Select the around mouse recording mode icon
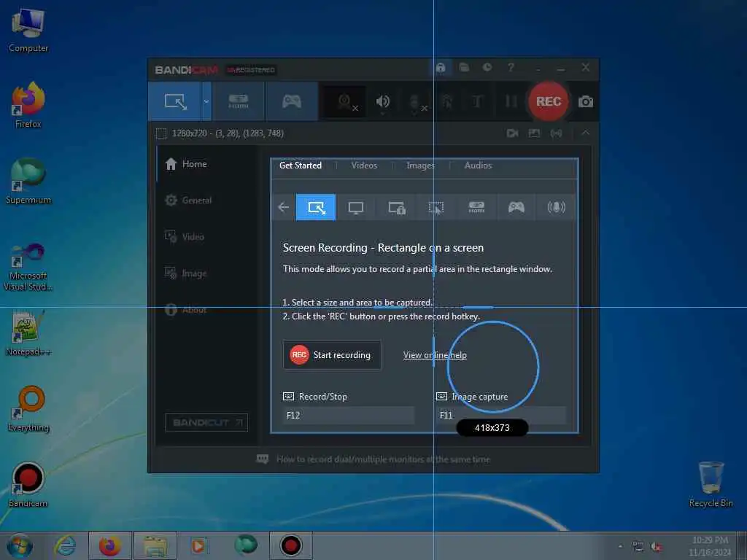This screenshot has height=560, width=747. tap(436, 207)
